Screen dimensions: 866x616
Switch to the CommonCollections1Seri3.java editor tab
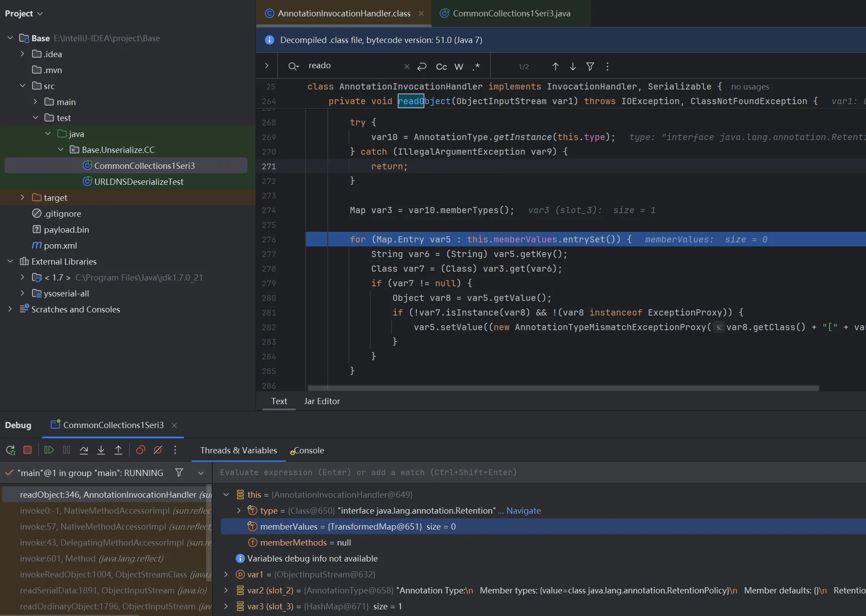(511, 13)
